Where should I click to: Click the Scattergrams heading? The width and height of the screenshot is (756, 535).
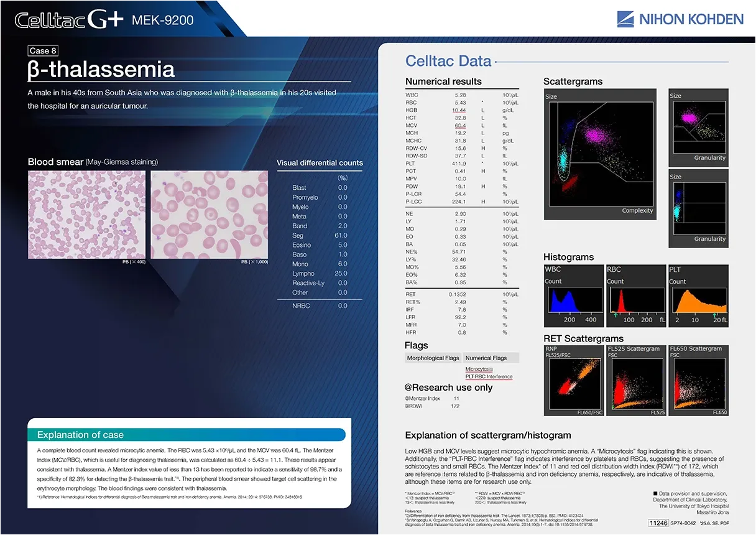(x=573, y=81)
